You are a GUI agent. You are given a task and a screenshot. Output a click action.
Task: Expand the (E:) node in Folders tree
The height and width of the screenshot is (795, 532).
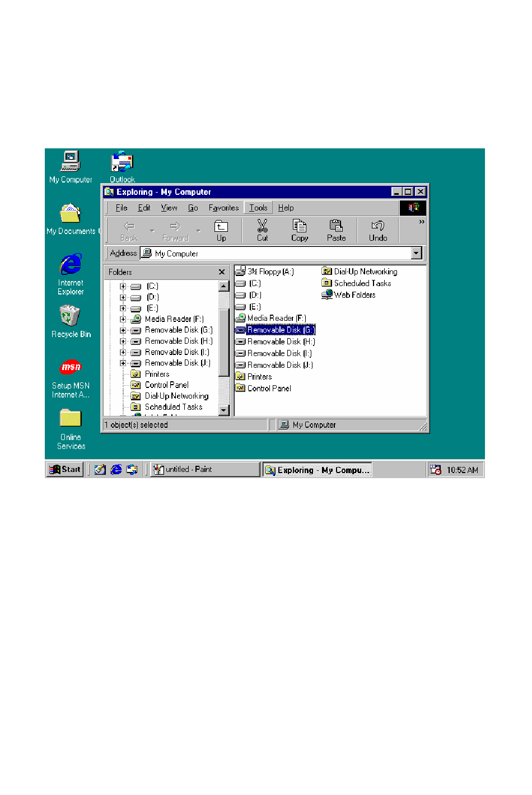click(x=123, y=308)
